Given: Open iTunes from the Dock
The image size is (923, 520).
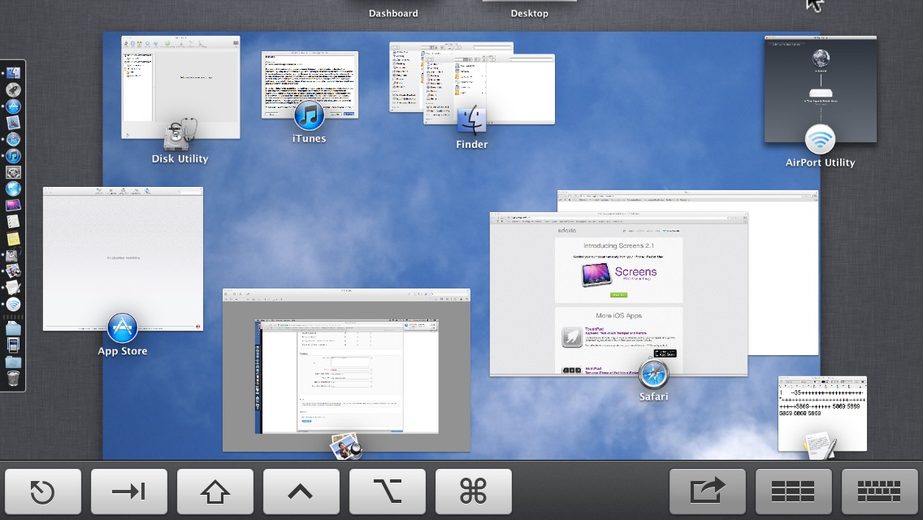Looking at the screenshot, I should 13,155.
